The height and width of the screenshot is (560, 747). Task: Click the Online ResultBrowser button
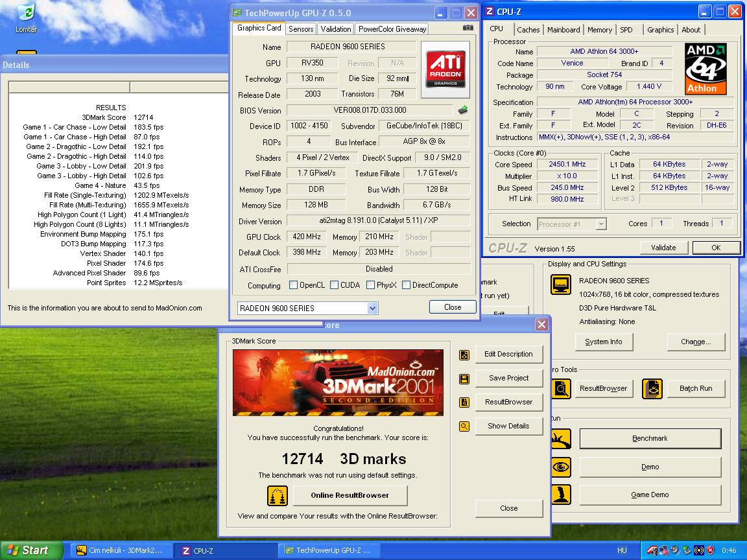click(350, 496)
